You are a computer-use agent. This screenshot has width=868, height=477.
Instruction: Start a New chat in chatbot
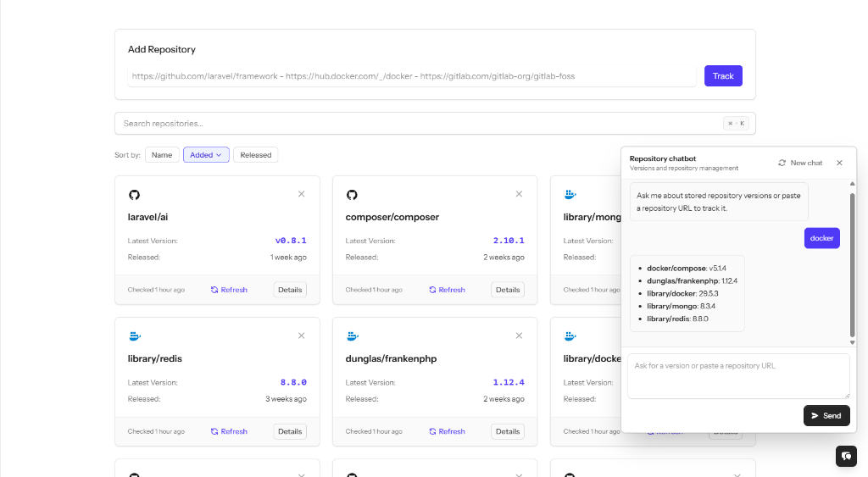[800, 163]
